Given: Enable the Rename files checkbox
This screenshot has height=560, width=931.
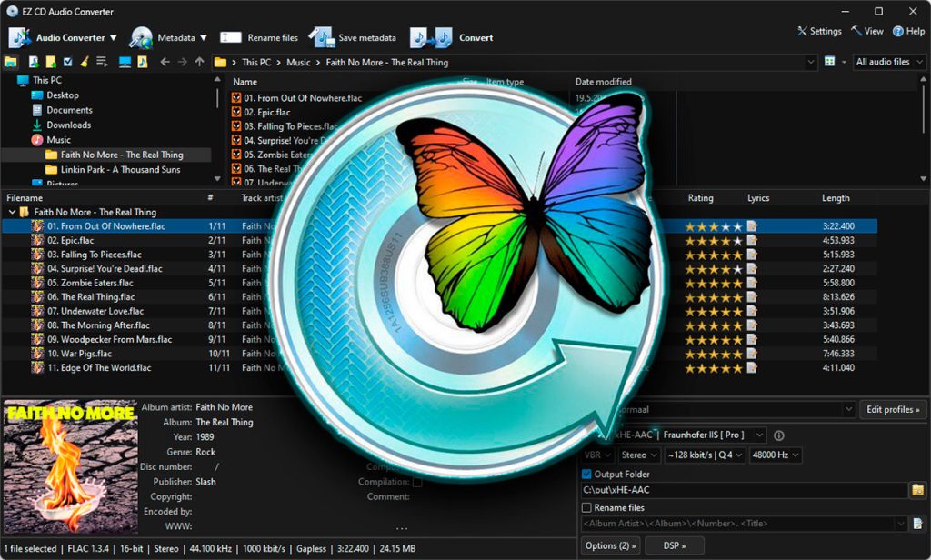Looking at the screenshot, I should pyautogui.click(x=586, y=508).
